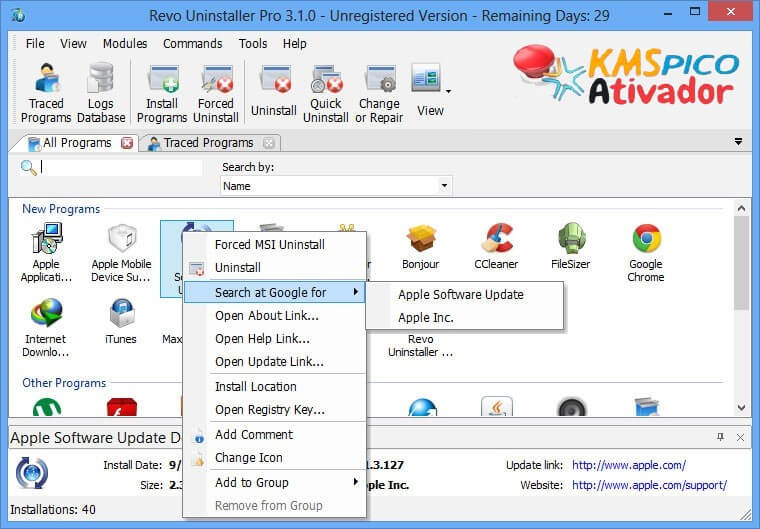This screenshot has width=760, height=529.
Task: Open the Traced Programs toolbar module
Action: click(46, 93)
